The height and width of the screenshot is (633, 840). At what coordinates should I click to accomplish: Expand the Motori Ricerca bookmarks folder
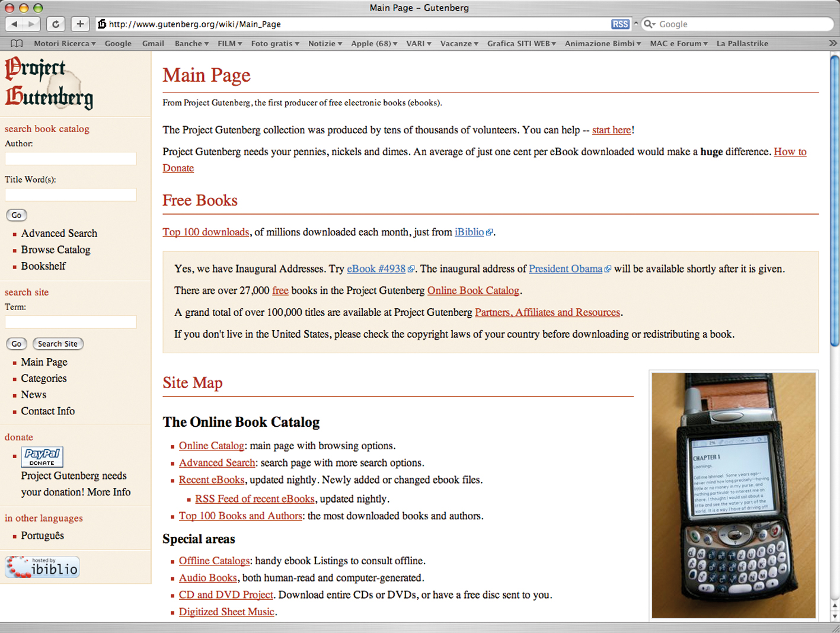tap(65, 43)
